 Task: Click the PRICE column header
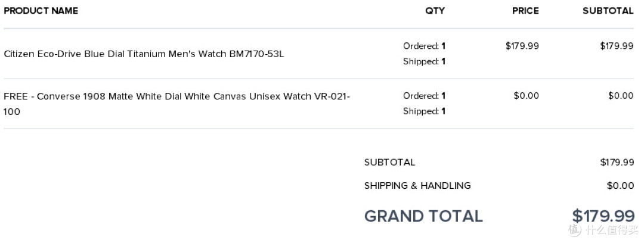click(525, 11)
